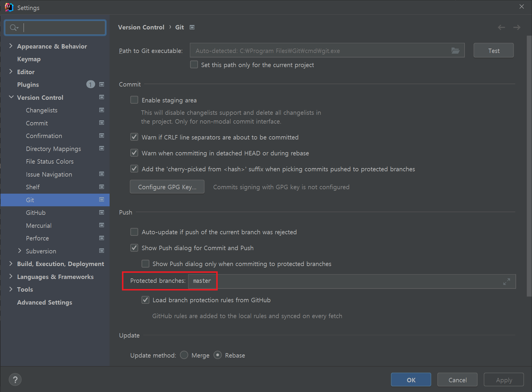Open Advanced Settings page
The height and width of the screenshot is (392, 532).
[44, 302]
